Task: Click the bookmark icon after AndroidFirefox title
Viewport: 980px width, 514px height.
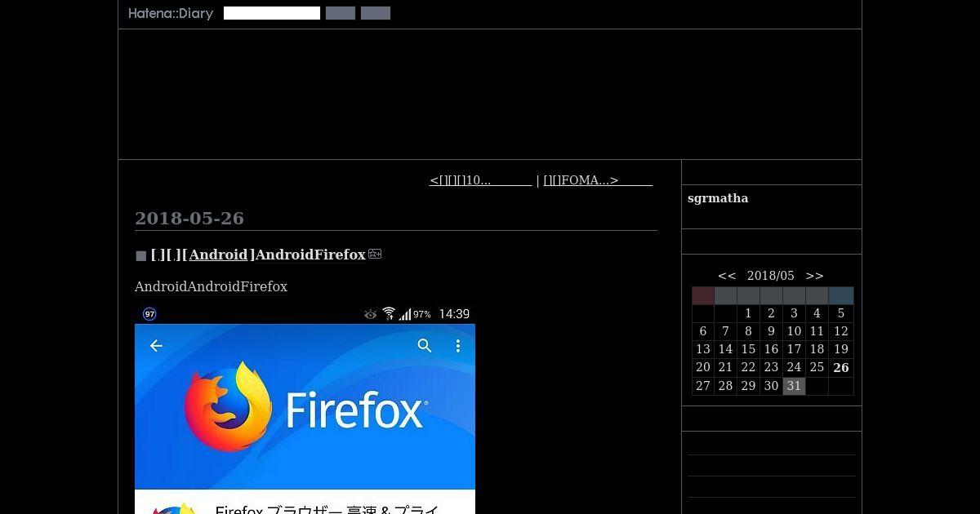Action: [375, 254]
